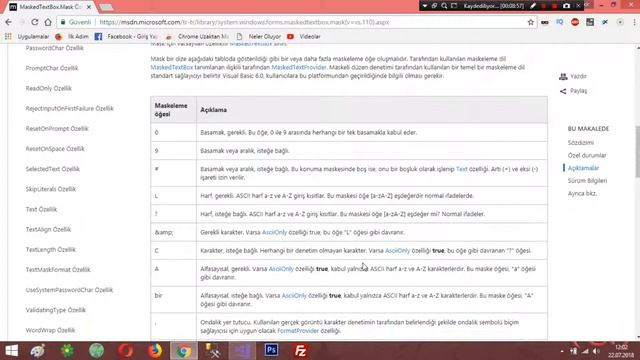Open Firefox from taskbar

(155, 351)
